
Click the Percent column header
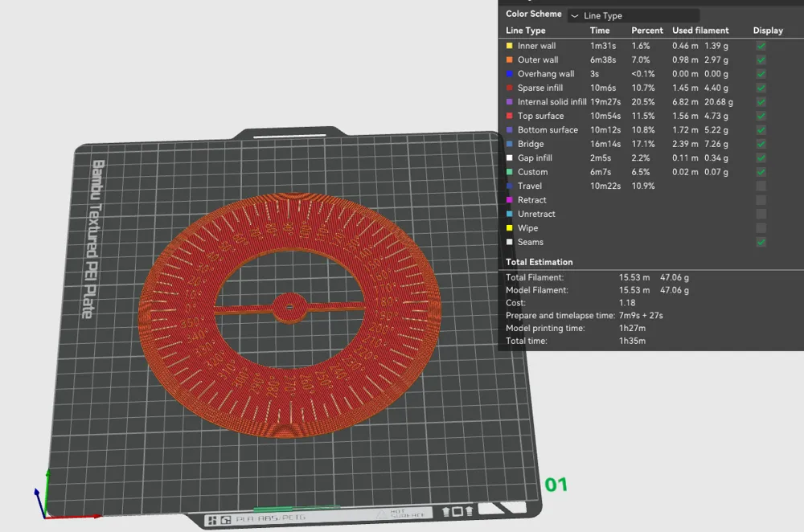tap(647, 31)
